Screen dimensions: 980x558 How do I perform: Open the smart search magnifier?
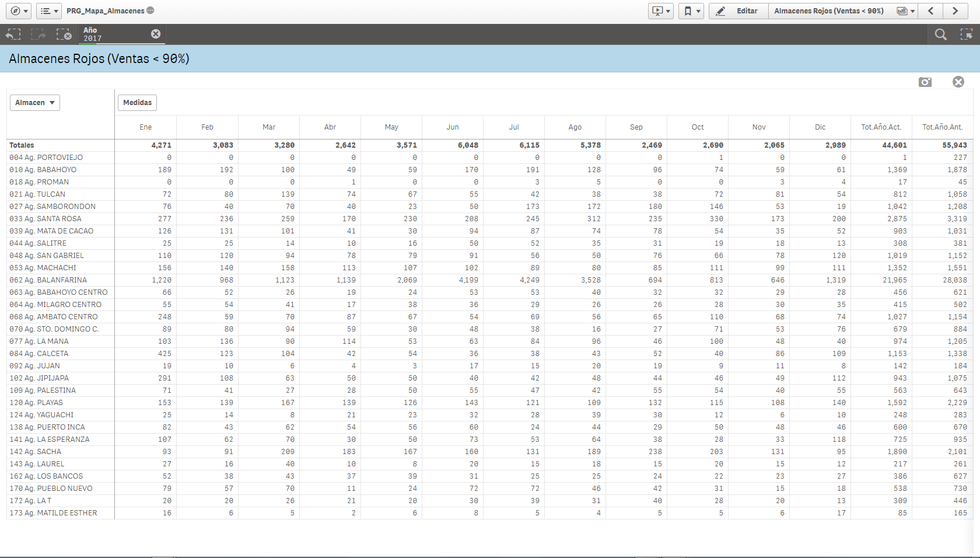(940, 34)
